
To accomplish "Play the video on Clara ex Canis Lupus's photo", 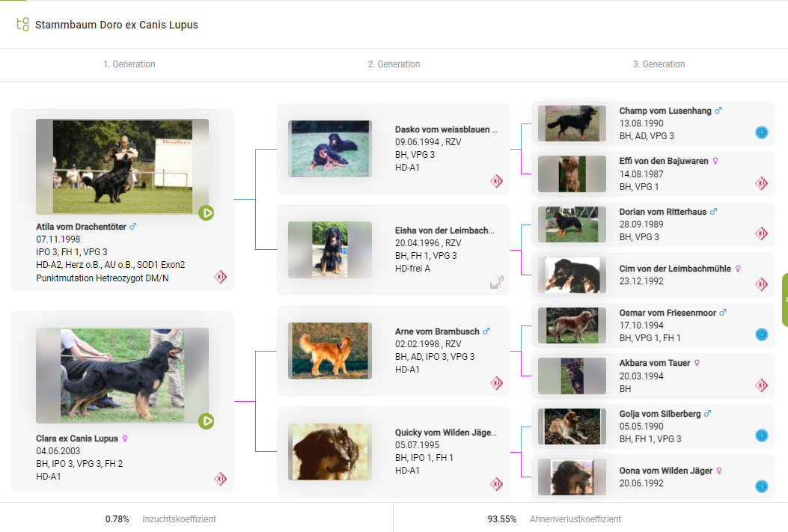I will click(x=207, y=421).
